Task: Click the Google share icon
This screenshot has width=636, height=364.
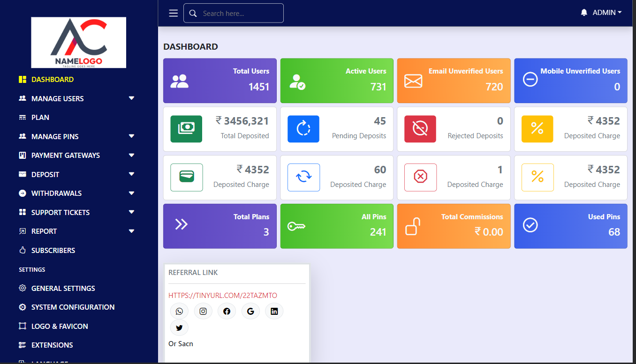Action: coord(250,311)
